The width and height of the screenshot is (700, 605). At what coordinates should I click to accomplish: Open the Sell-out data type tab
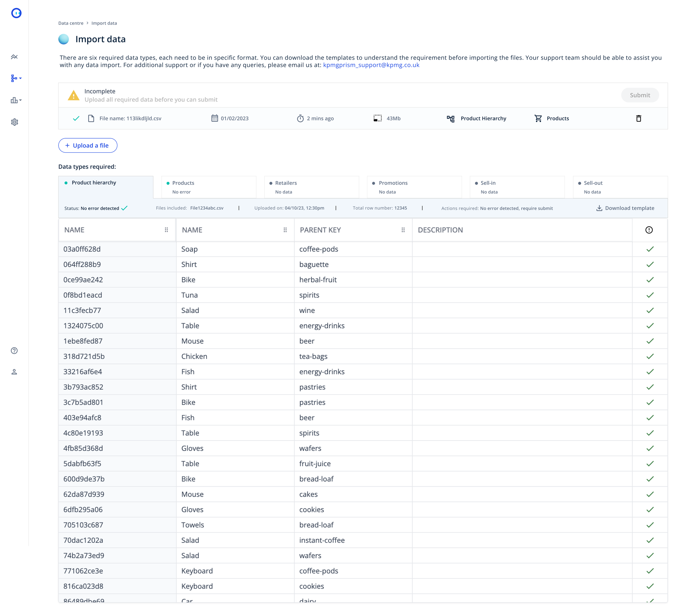(x=620, y=187)
